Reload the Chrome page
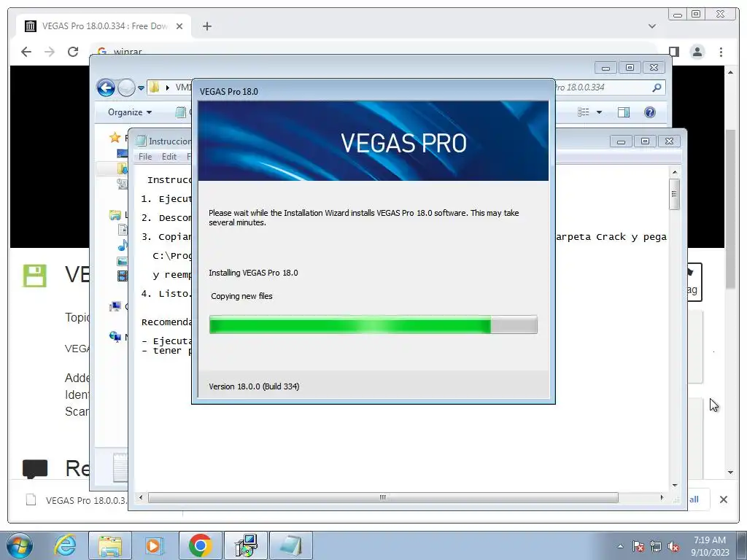Screen dimensions: 747x560 pyautogui.click(x=73, y=52)
